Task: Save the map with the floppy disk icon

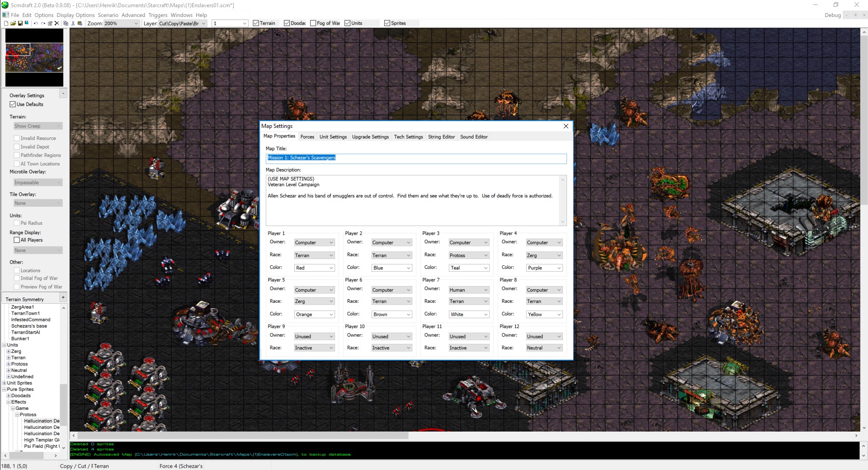Action: (x=20, y=23)
